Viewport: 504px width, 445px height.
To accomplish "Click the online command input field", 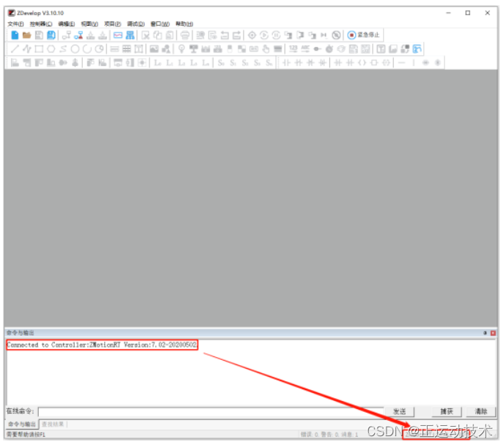I will click(211, 411).
